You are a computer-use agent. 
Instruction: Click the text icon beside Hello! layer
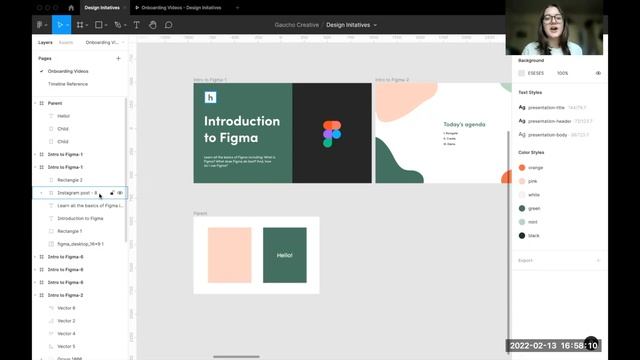pyautogui.click(x=51, y=116)
